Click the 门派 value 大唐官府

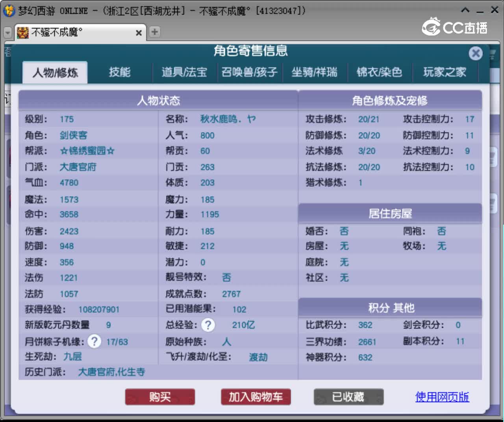point(78,167)
